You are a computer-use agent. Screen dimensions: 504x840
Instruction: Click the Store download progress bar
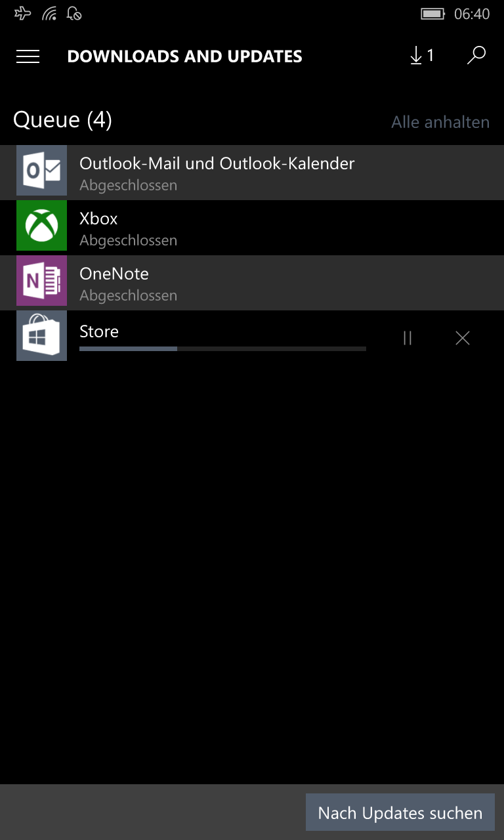[x=222, y=348]
